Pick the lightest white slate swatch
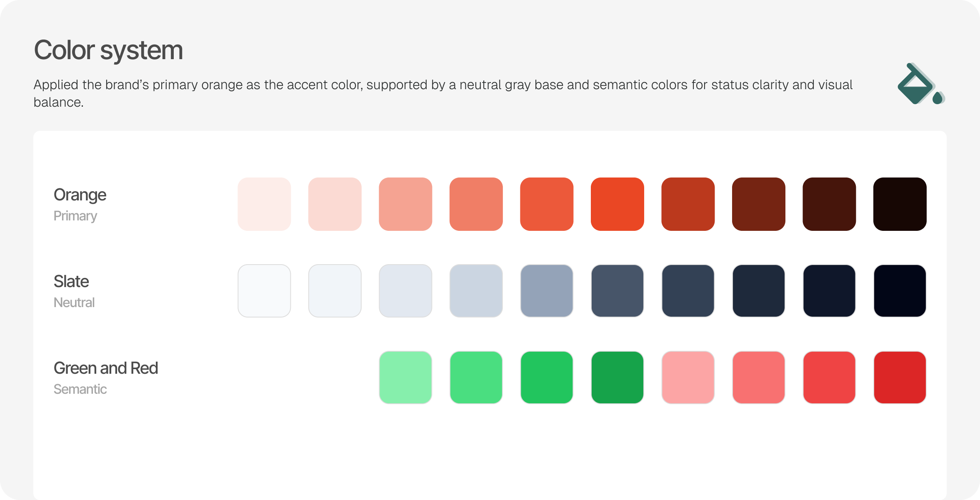The image size is (980, 500). pyautogui.click(x=264, y=291)
